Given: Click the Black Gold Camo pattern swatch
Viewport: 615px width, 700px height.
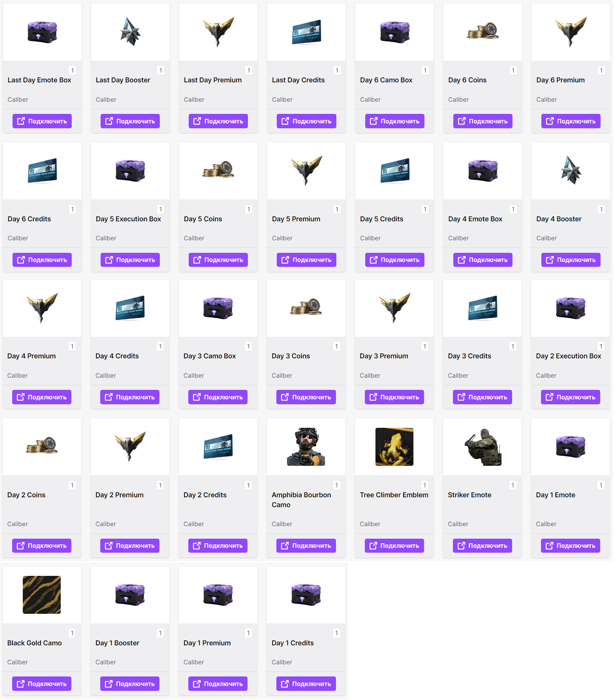Looking at the screenshot, I should pos(42,595).
